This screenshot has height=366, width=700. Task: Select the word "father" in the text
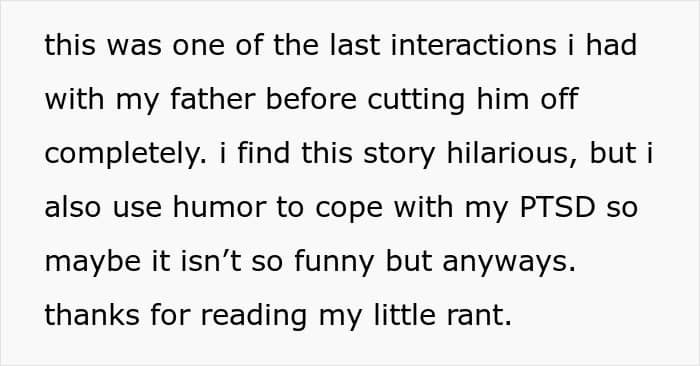click(x=212, y=99)
